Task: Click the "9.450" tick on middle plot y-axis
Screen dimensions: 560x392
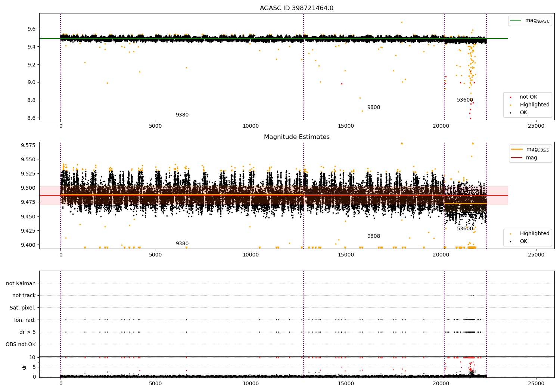Action: [x=28, y=217]
